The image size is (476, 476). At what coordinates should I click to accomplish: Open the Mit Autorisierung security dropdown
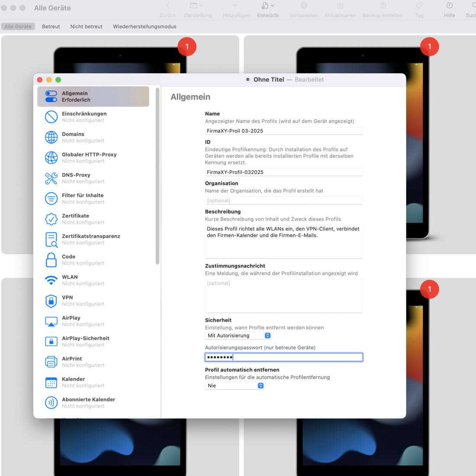(x=238, y=335)
